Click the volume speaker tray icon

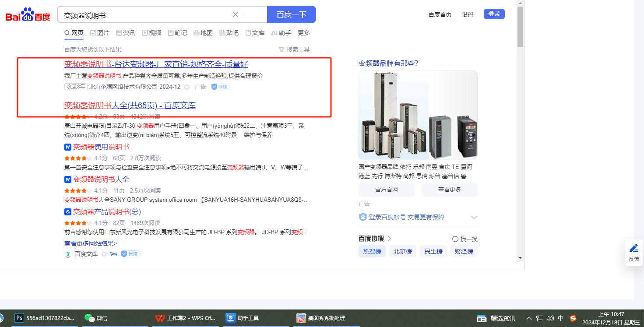[x=550, y=318]
